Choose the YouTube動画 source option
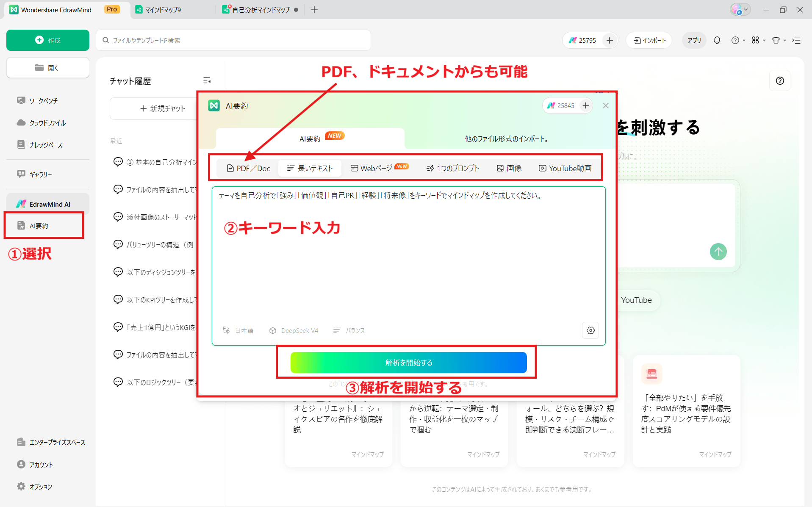 point(565,168)
